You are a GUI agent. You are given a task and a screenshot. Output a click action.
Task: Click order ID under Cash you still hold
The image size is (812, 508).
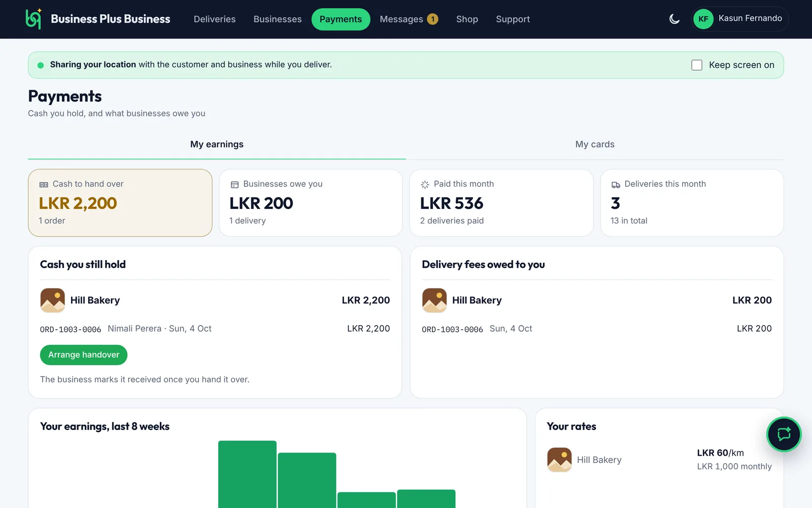coord(71,329)
